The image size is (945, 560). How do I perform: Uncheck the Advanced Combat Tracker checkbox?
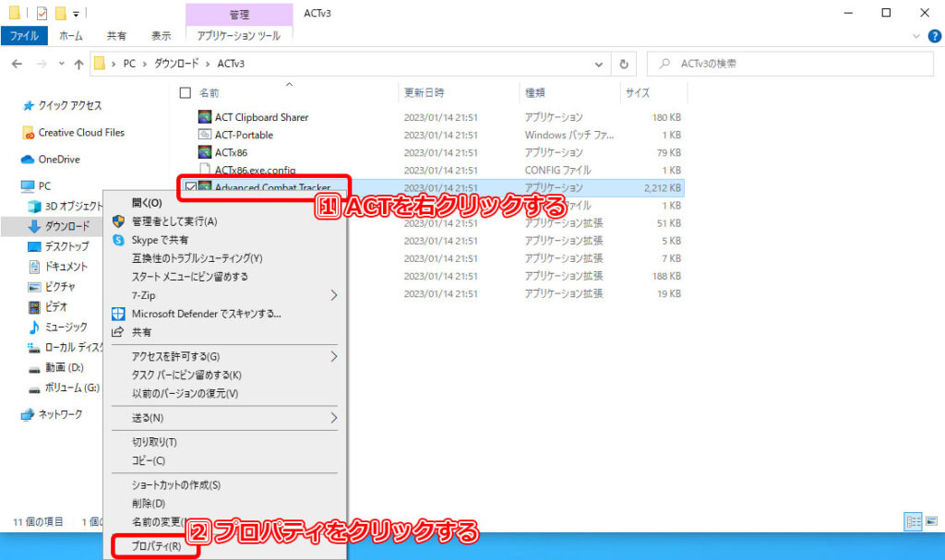tap(190, 187)
